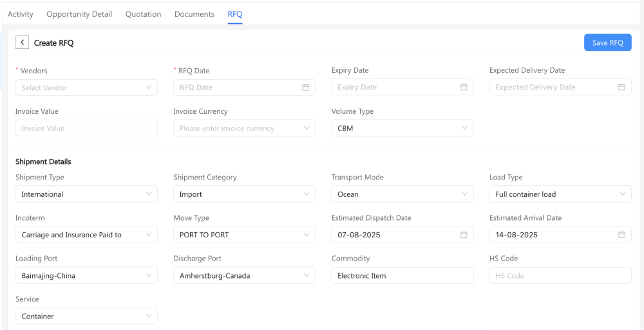This screenshot has width=644, height=330.
Task: Open the Opportunity Detail tab
Action: coord(79,14)
